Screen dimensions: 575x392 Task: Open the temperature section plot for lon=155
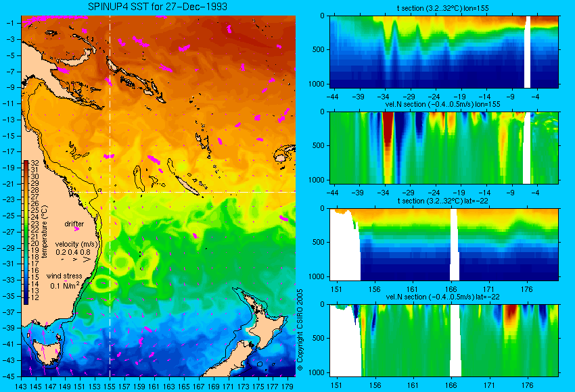[x=444, y=51]
